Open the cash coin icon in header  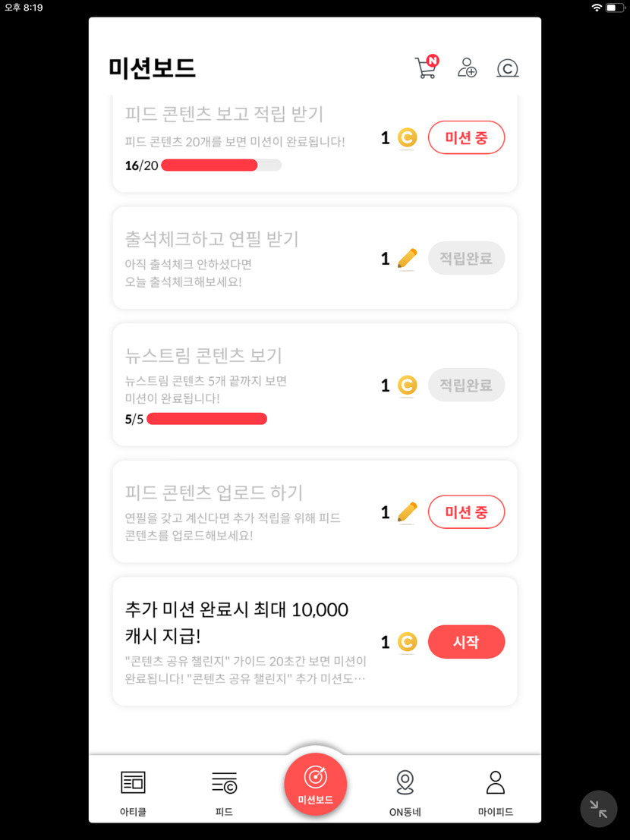pos(507,69)
